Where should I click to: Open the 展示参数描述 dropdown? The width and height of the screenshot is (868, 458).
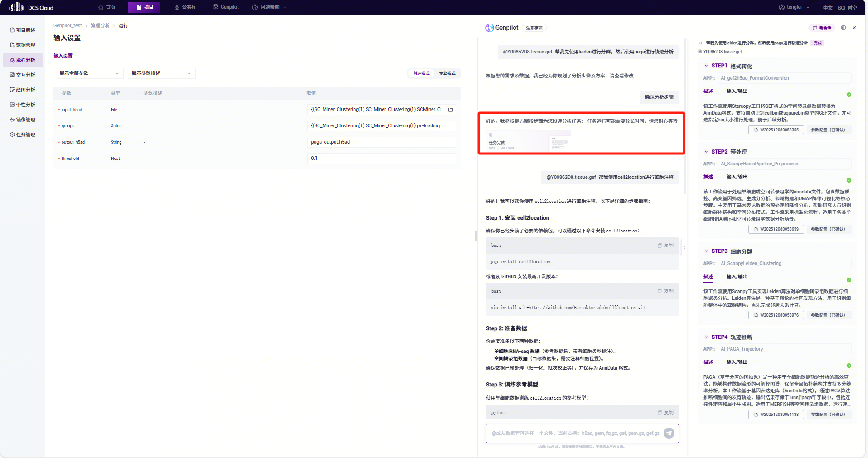click(x=161, y=73)
